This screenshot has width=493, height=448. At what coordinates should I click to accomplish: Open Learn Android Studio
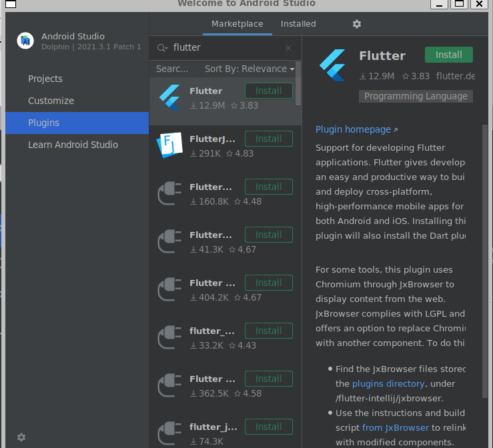[77, 145]
